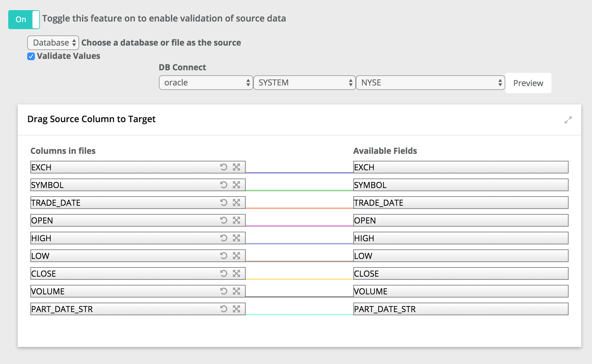Open the SYSTEM schema dropdown

tap(304, 83)
